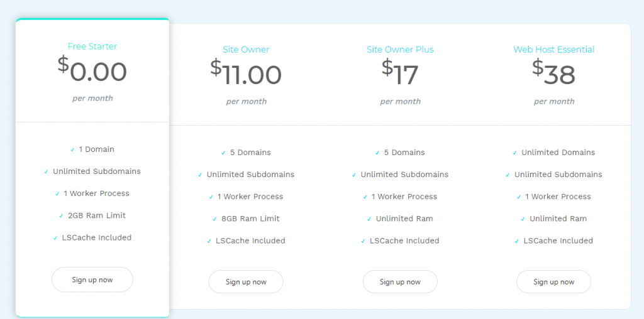The height and width of the screenshot is (319, 644).
Task: Click the $38 price amount
Action: point(553,74)
